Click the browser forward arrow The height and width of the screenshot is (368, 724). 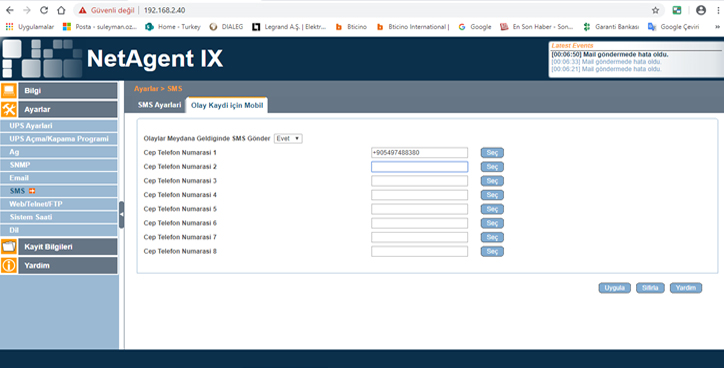click(27, 10)
